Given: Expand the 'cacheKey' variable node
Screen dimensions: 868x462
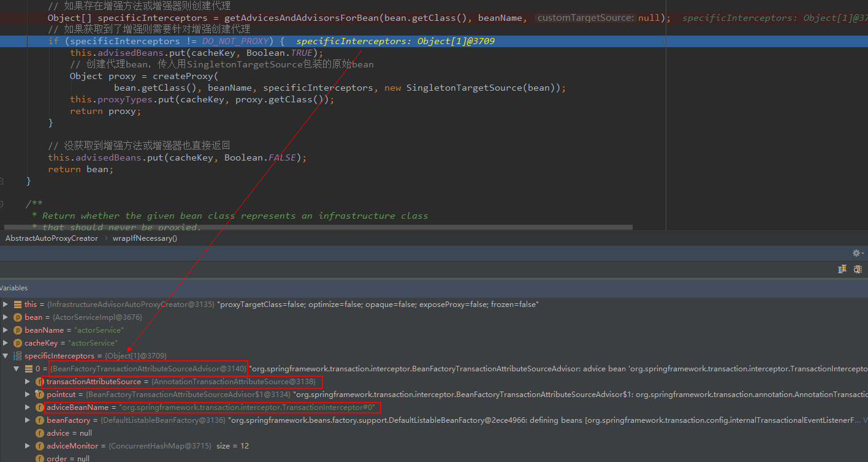Looking at the screenshot, I should click(x=6, y=343).
